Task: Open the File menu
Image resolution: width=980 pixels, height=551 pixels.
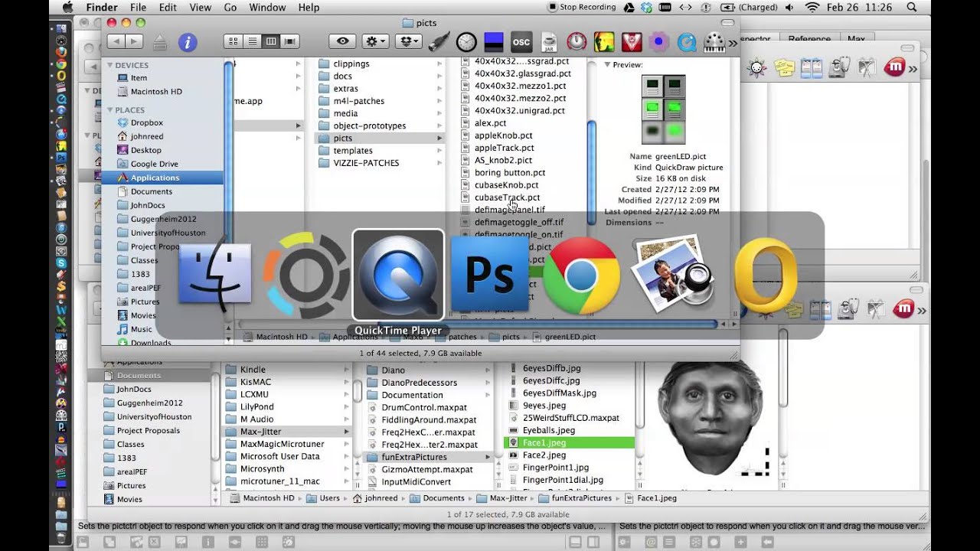Action: [138, 8]
